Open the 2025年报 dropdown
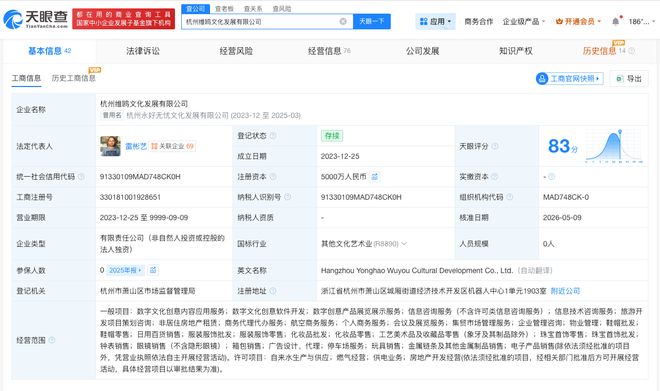Image resolution: width=660 pixels, height=391 pixels. 125,270
